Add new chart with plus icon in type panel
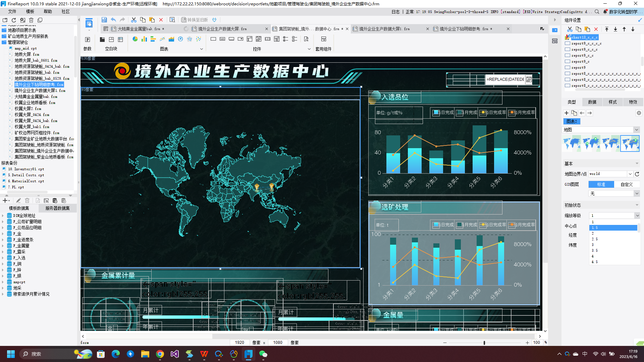 (x=567, y=113)
